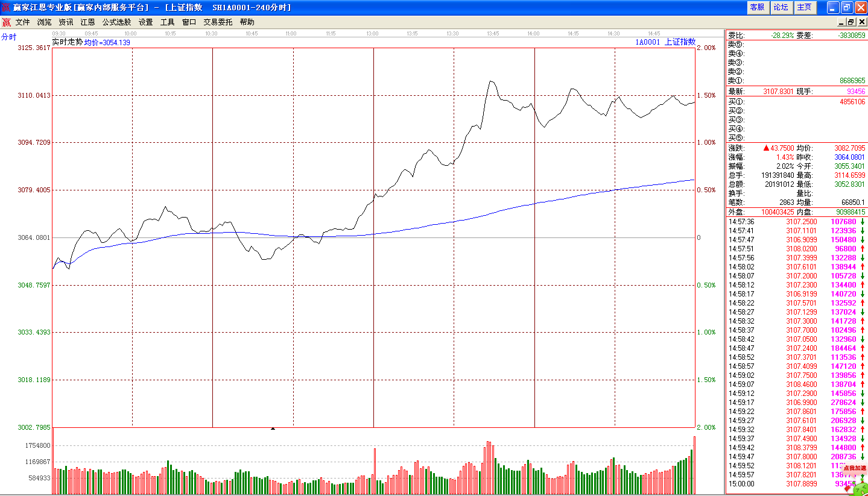
Task: Click the 最高 value 3114.6599
Action: pyautogui.click(x=850, y=175)
